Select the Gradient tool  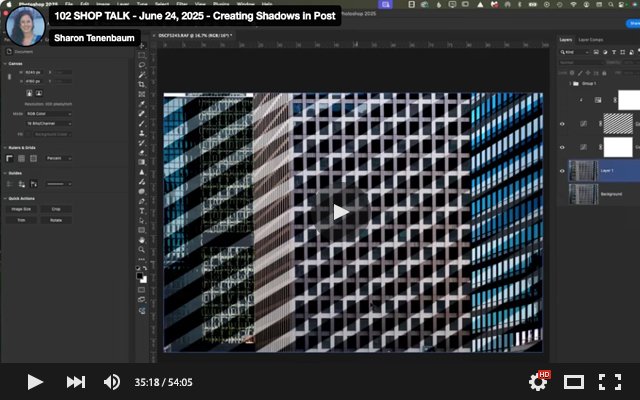tap(142, 162)
